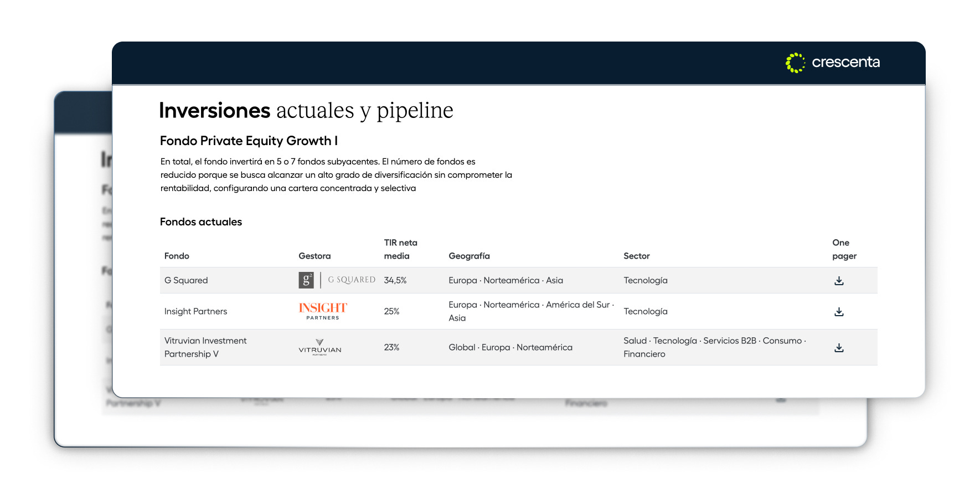Image resolution: width=980 pixels, height=489 pixels.
Task: Download the Insight Partners one pager
Action: click(x=839, y=312)
